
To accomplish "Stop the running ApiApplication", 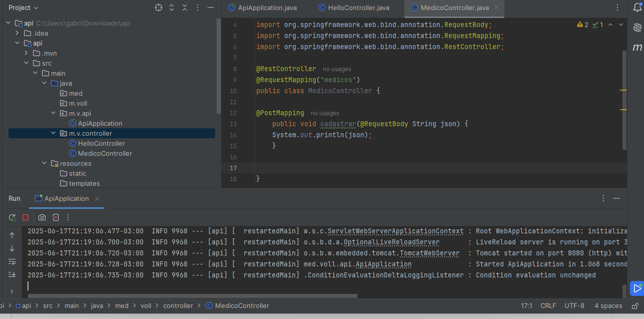I will (26, 217).
